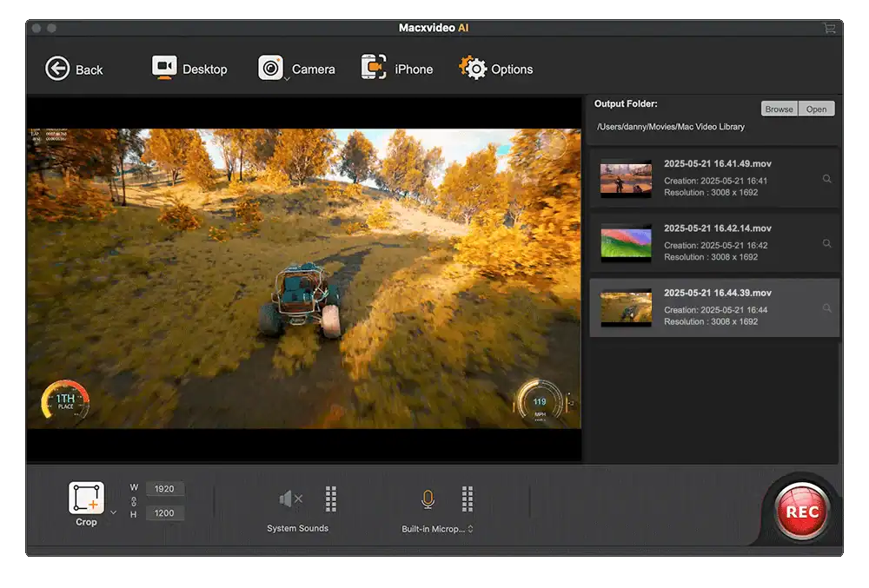Select thumbnail of 2025-05-21 16.44.39.mov
Viewport: 869px width, 588px height.
626,307
